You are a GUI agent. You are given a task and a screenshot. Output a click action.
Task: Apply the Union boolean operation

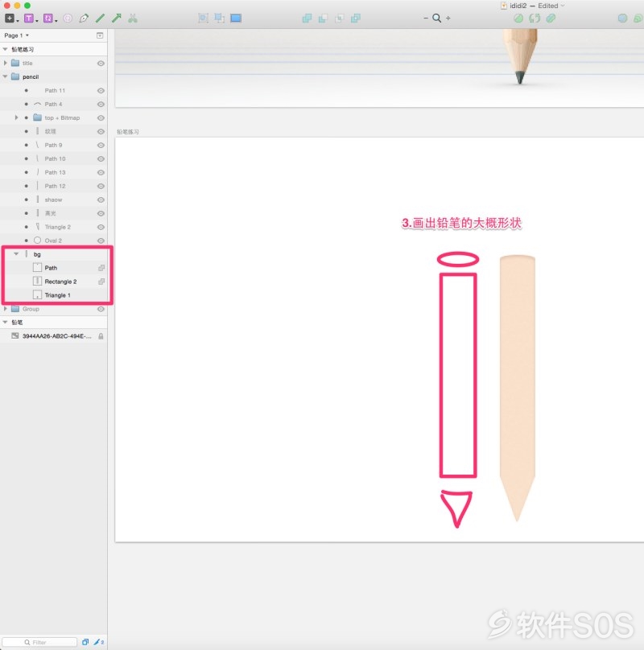point(307,19)
